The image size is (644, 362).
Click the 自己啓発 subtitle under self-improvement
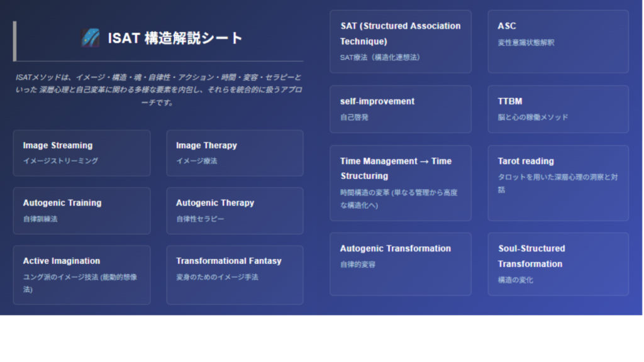click(354, 117)
